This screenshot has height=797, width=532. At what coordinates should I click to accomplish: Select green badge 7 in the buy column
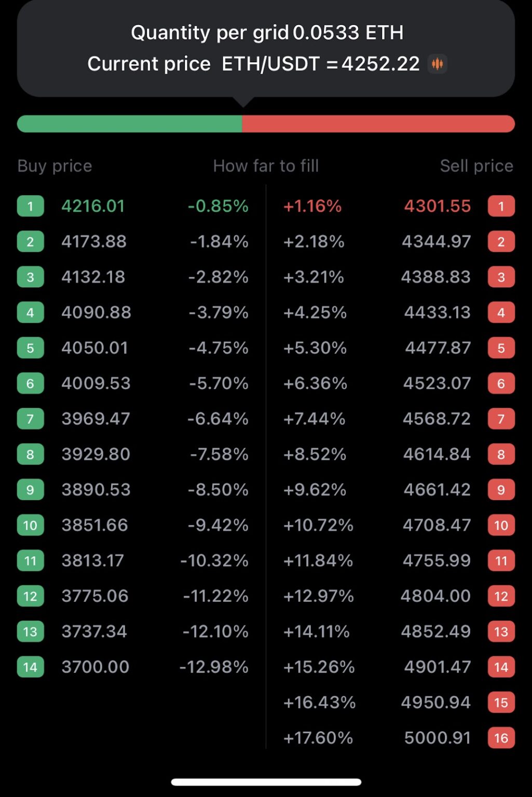pyautogui.click(x=30, y=418)
